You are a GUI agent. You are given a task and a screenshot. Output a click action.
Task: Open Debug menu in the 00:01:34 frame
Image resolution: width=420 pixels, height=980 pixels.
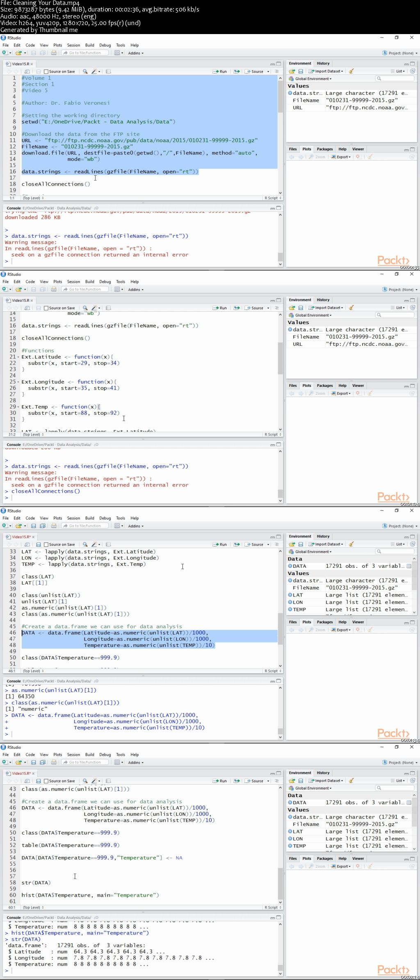[105, 518]
